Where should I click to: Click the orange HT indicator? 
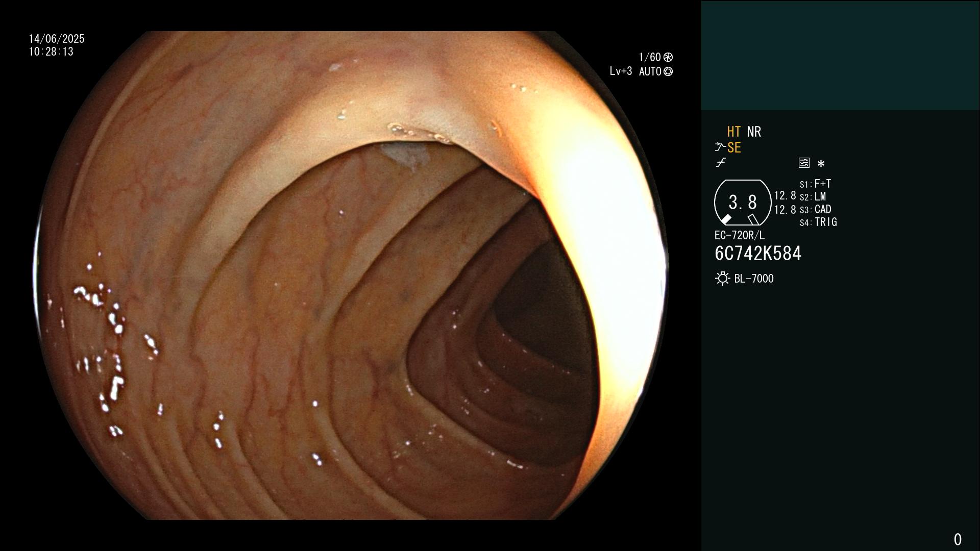click(734, 132)
